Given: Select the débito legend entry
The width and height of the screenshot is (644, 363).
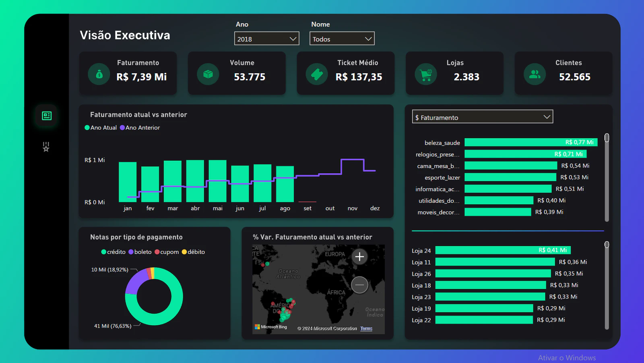Looking at the screenshot, I should tap(193, 252).
